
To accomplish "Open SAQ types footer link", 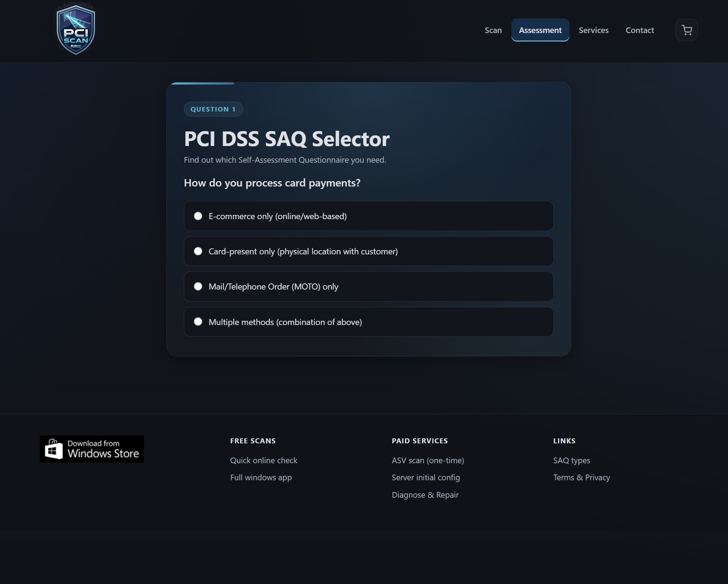I will (x=571, y=460).
